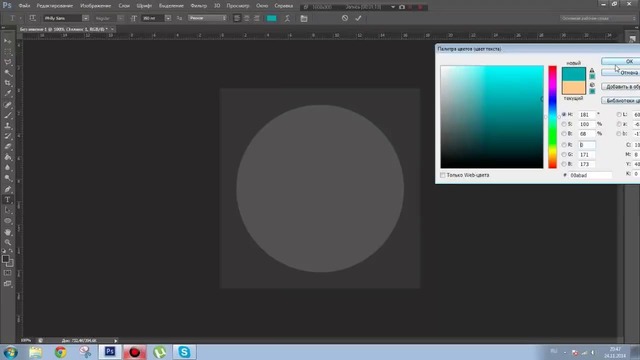Open the color libraries button
Image resolution: width=640 pixels, height=360 pixels.
pos(620,100)
